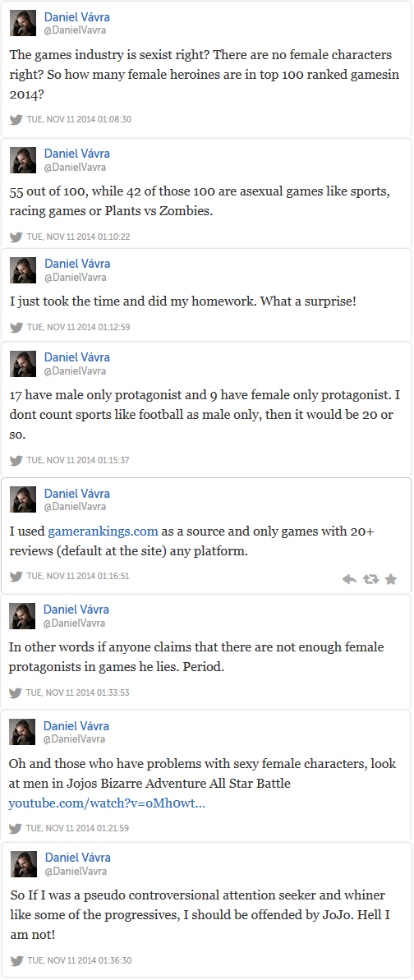The height and width of the screenshot is (980, 414).
Task: Click avatar on the 17 male protagonist tweet
Action: pos(23,364)
